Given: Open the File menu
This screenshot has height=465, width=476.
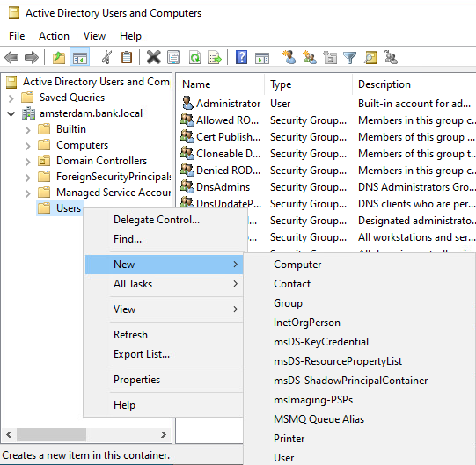Looking at the screenshot, I should [17, 36].
